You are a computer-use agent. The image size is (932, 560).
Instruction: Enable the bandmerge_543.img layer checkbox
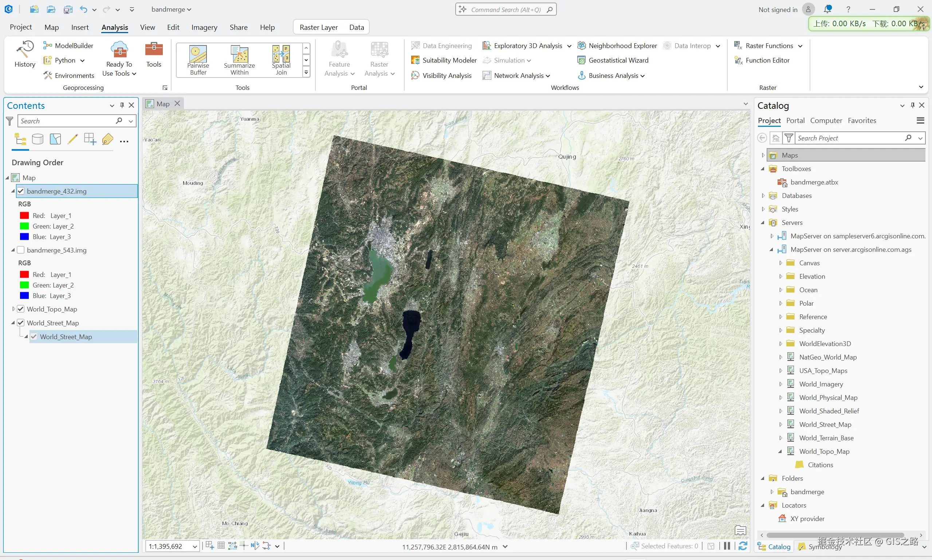coord(21,250)
